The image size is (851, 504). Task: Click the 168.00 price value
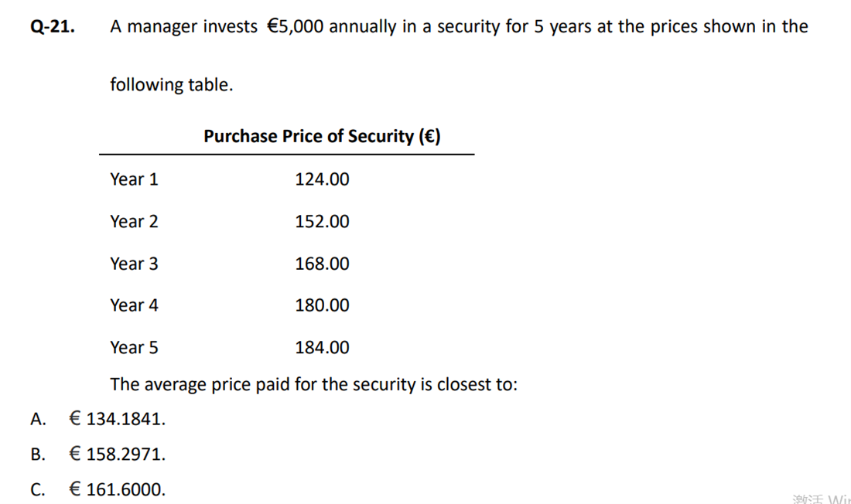tap(322, 264)
